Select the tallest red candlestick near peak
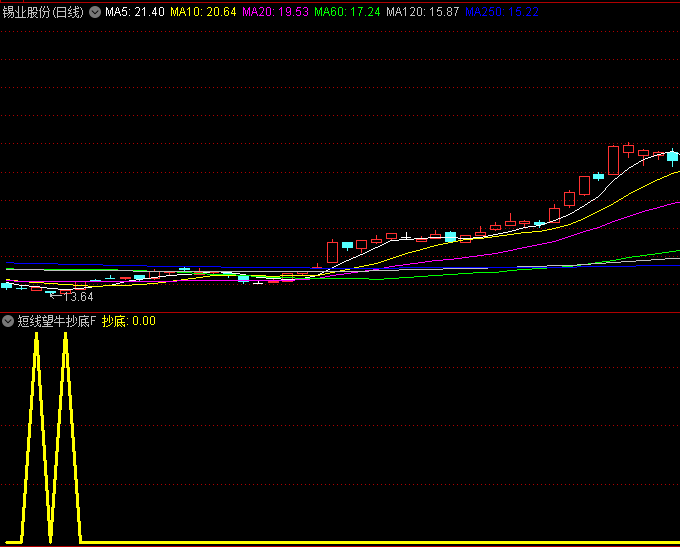680x547 pixels. click(613, 160)
